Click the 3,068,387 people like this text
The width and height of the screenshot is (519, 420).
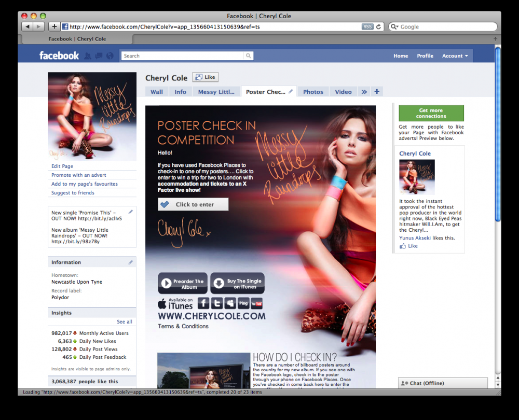click(x=85, y=381)
